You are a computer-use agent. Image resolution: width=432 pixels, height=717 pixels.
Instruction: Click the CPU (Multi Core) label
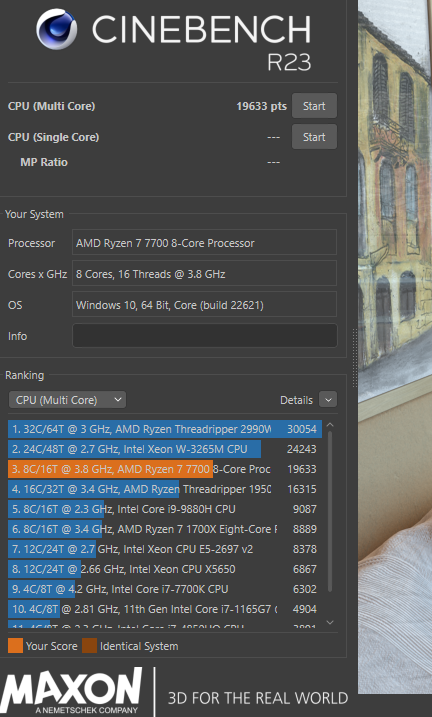[x=51, y=106]
